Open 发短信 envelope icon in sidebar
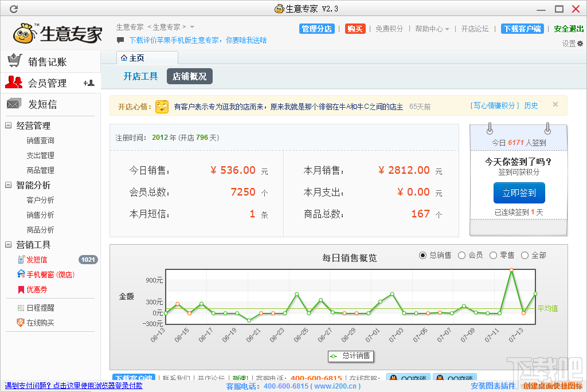The height and width of the screenshot is (392, 587). click(14, 104)
